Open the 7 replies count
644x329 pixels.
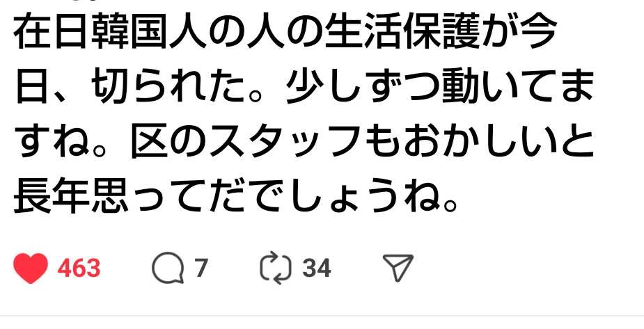click(200, 268)
